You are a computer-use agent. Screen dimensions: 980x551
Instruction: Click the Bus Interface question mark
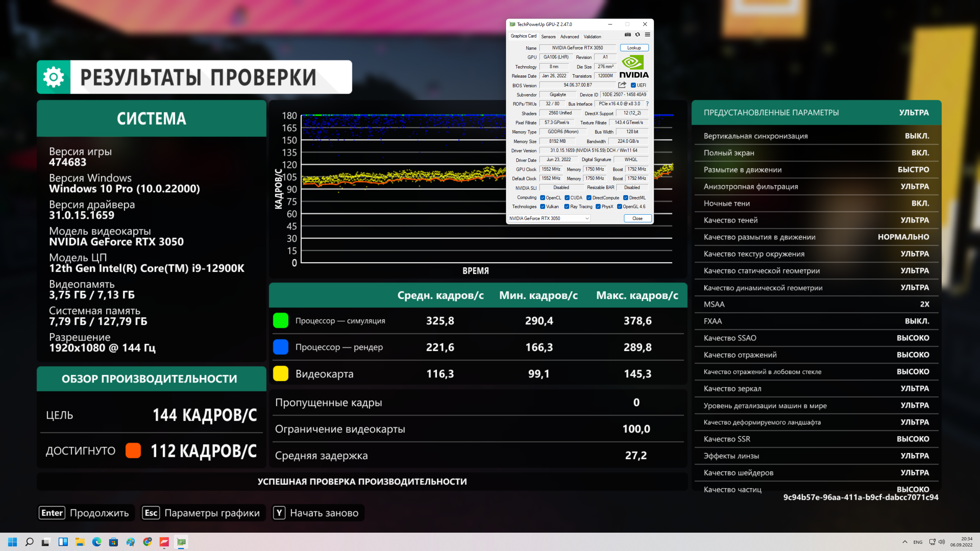point(647,104)
